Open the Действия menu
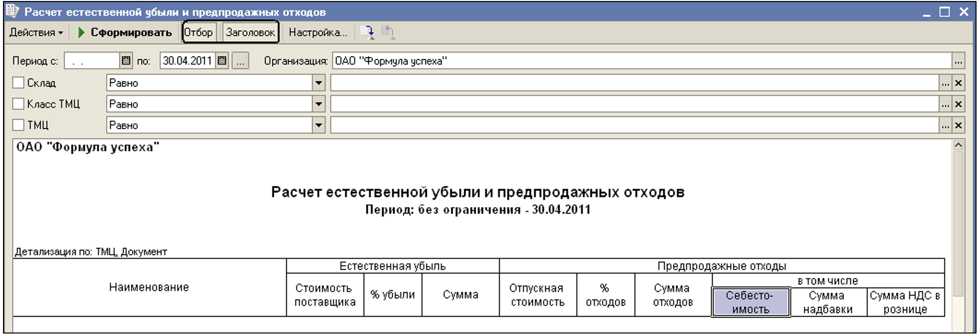980x335 pixels. [x=36, y=33]
